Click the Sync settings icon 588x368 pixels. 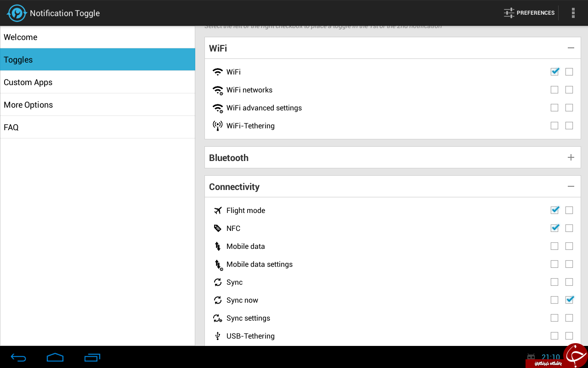coord(218,318)
